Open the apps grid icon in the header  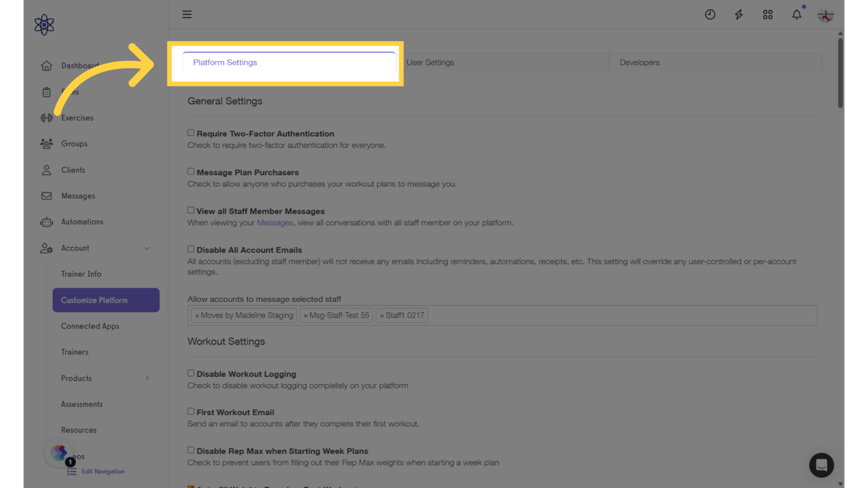coord(768,14)
